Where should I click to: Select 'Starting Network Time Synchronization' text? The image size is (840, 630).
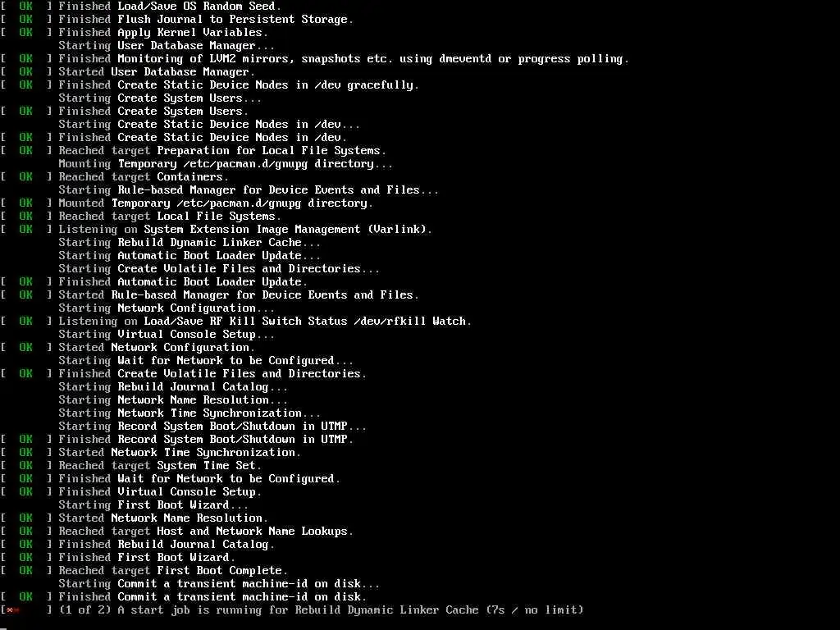189,413
